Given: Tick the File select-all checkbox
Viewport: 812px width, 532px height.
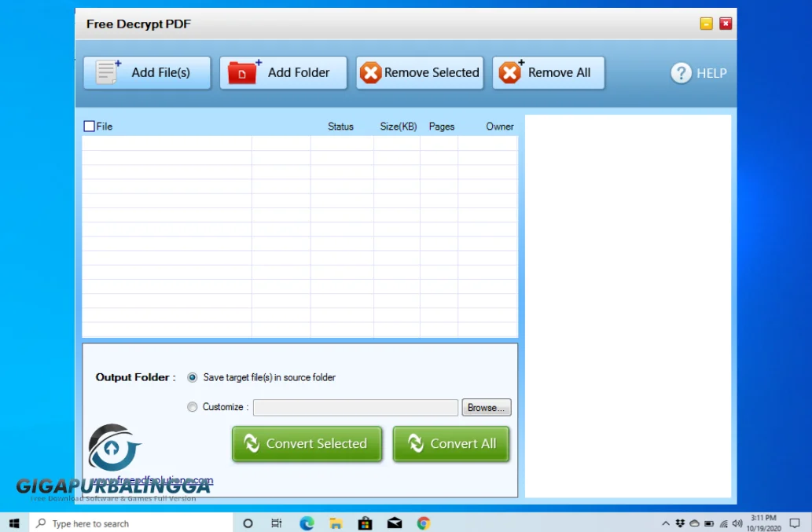Looking at the screenshot, I should click(89, 127).
